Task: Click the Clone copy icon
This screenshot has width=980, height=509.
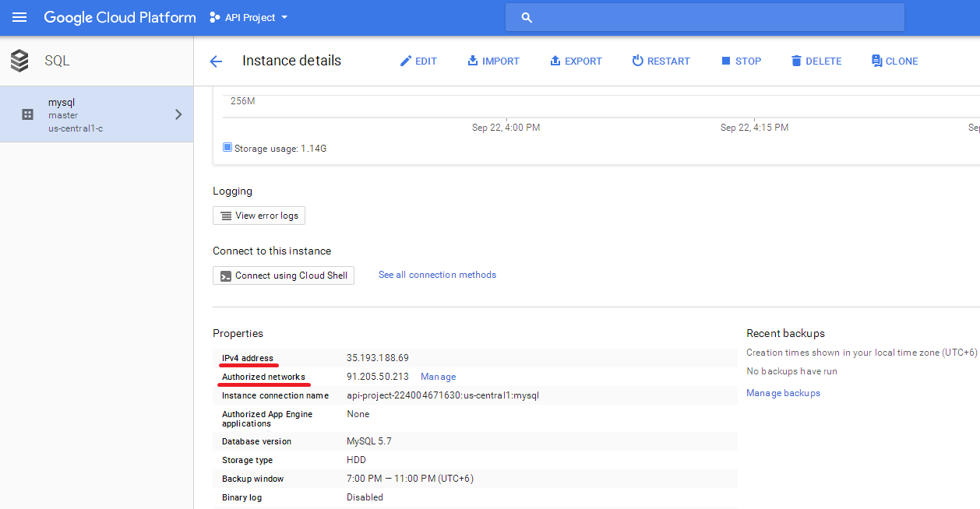Action: pyautogui.click(x=876, y=61)
